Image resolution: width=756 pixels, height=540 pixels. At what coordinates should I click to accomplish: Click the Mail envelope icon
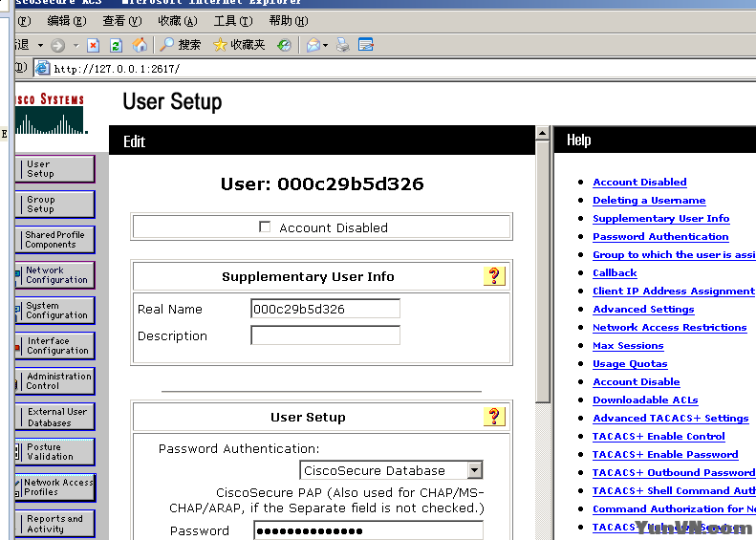click(313, 45)
